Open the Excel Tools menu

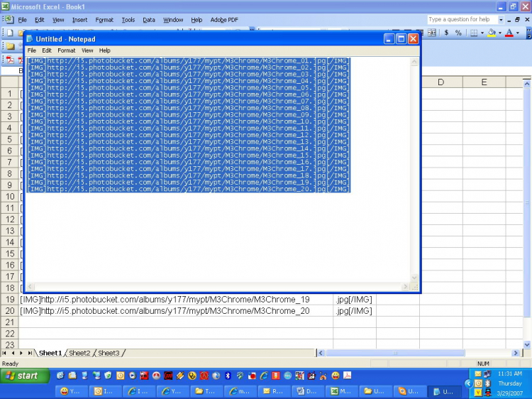coord(128,20)
